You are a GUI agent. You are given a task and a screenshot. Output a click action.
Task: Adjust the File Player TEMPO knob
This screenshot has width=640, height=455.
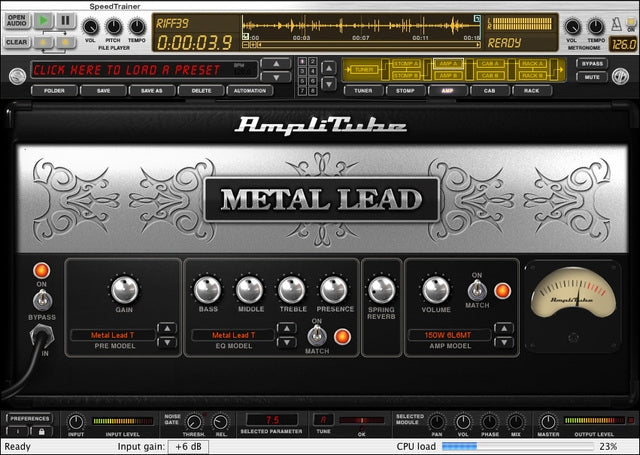click(137, 27)
